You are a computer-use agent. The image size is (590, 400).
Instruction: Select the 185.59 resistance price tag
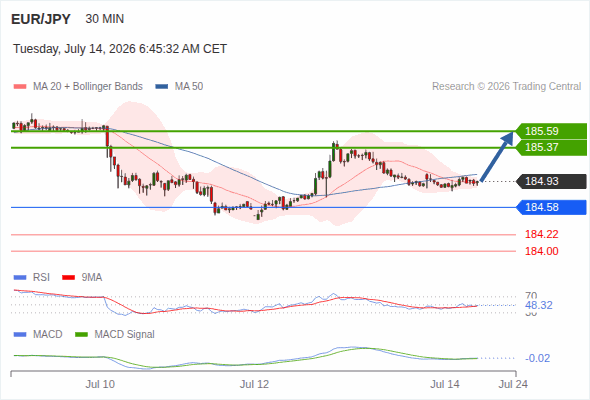551,131
